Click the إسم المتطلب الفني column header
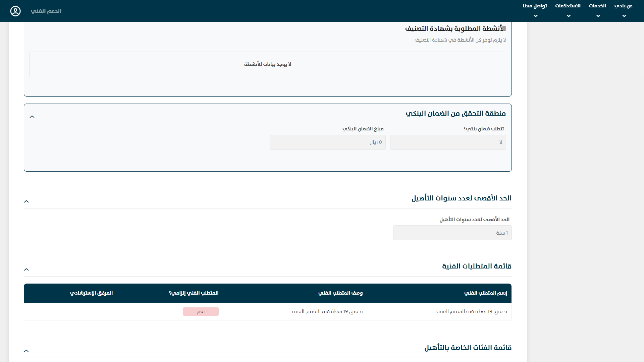The image size is (644, 362). tap(485, 293)
